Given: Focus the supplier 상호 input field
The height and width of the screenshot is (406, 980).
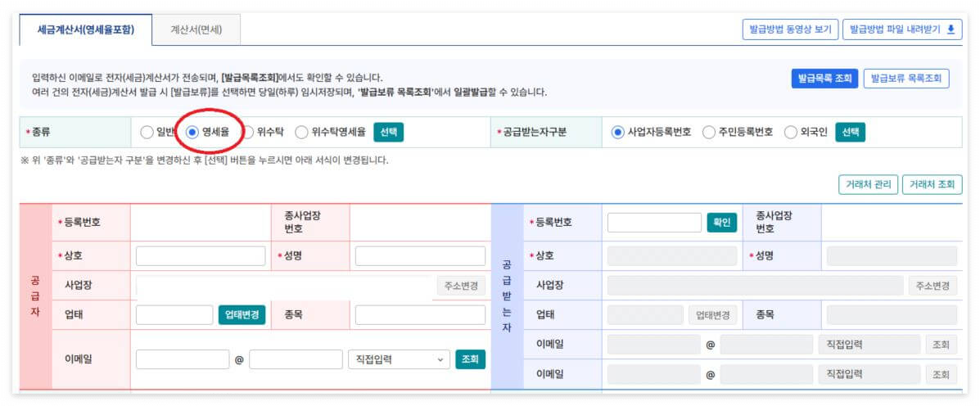Looking at the screenshot, I should tap(201, 256).
